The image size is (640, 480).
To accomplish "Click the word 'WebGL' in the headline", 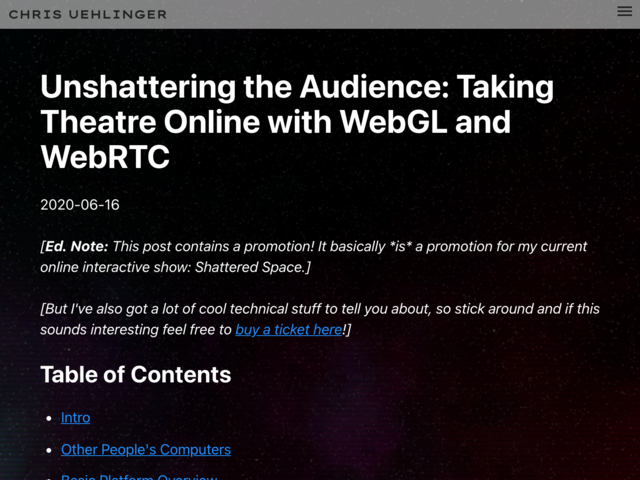I will coord(393,122).
